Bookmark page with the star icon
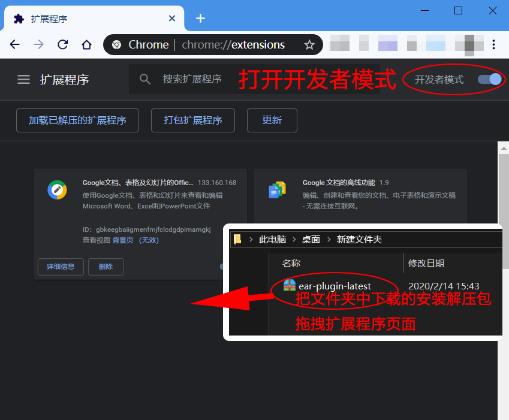The image size is (509, 420). tap(309, 45)
